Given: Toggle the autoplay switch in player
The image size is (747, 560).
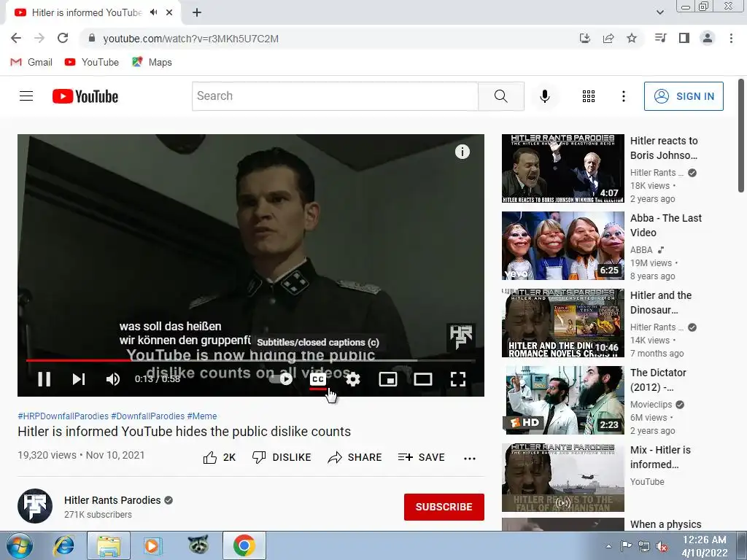Looking at the screenshot, I should pos(281,379).
